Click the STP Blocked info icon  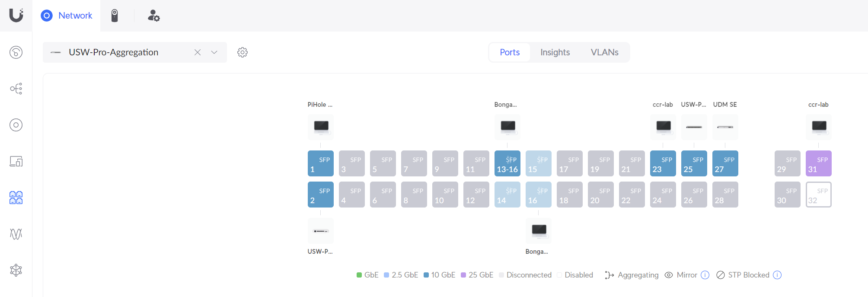[x=777, y=275]
